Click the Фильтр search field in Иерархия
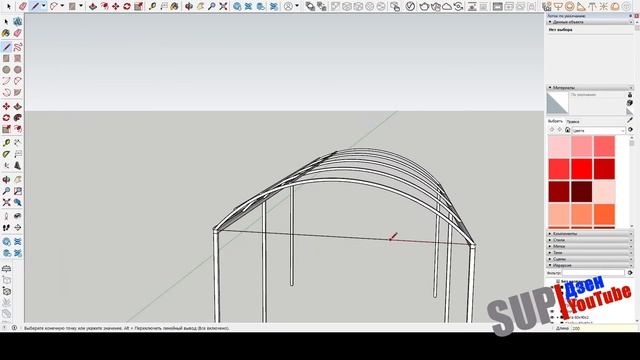Screen dimensions: 640x360 pos(593,273)
